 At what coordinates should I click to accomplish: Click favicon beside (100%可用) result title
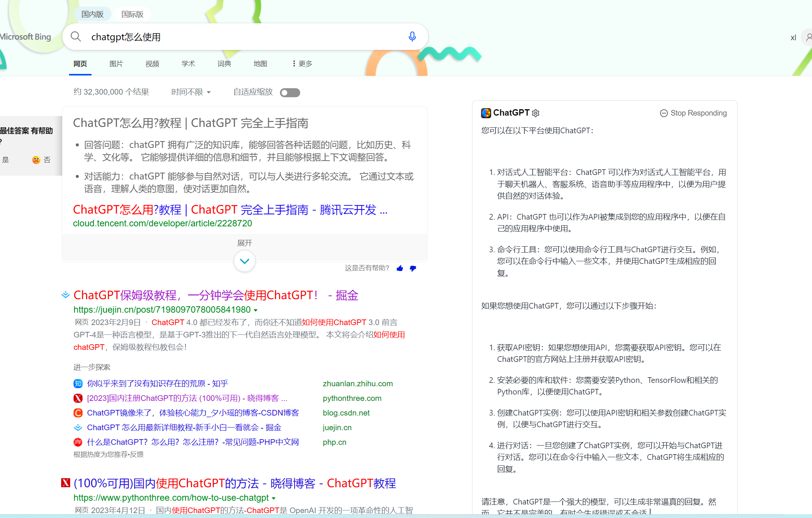click(x=66, y=483)
